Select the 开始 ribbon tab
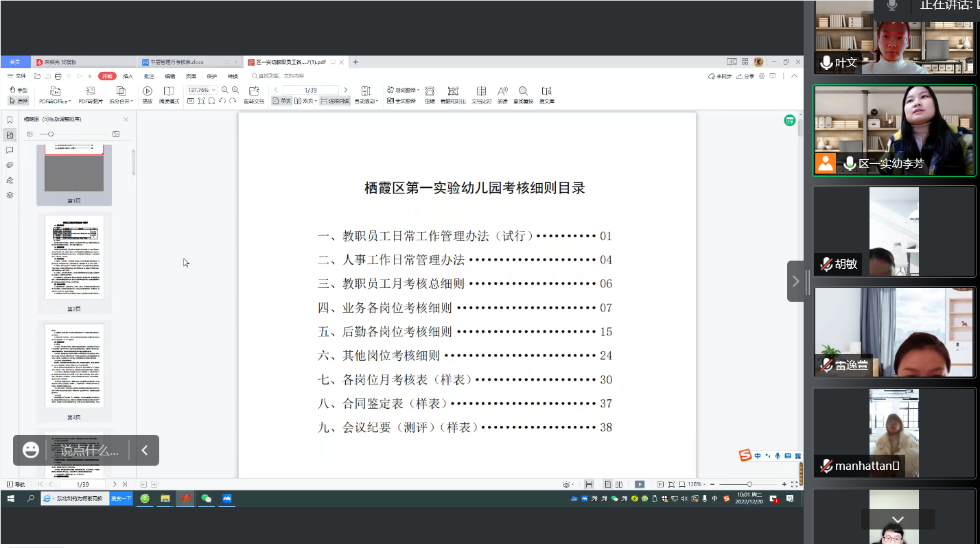 tap(107, 76)
